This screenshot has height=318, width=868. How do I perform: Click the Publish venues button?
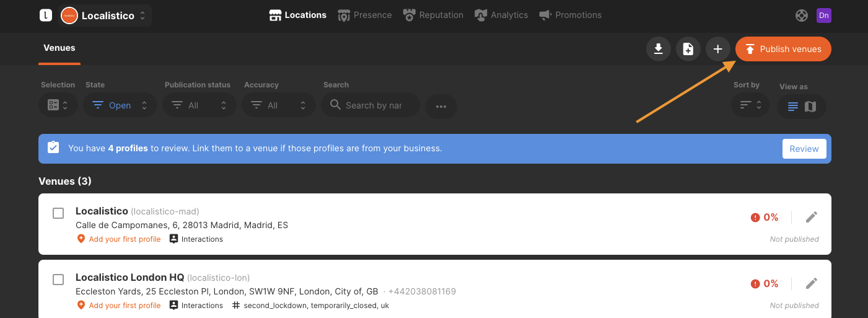coord(783,49)
